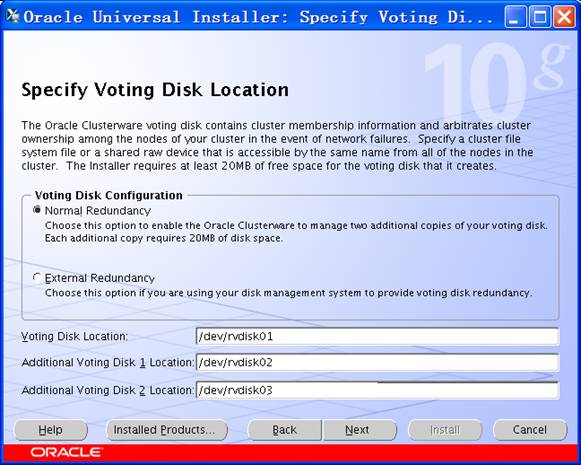The height and width of the screenshot is (465, 581).
Task: Select the External Redundancy radio button
Action: tap(37, 278)
